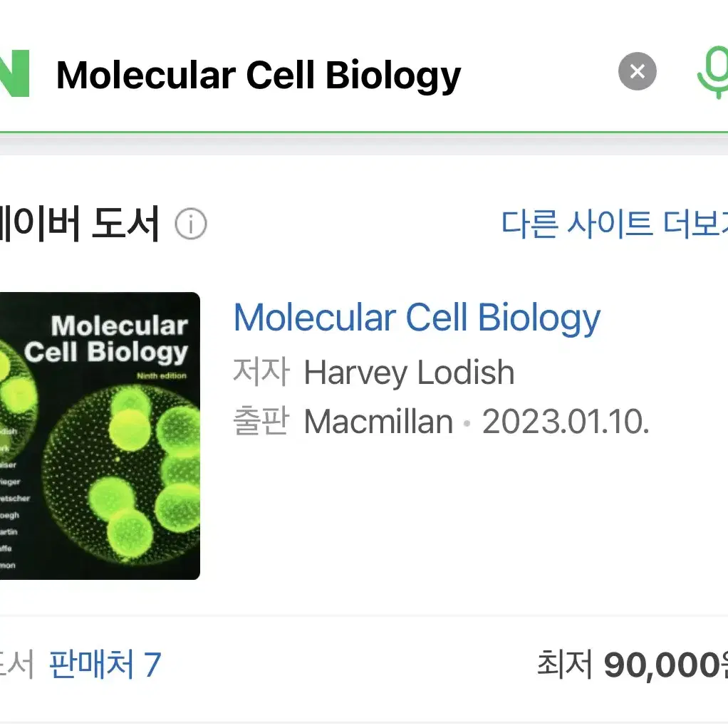Screen dimensions: 728x728
Task: Open 다른 사이트 더보기 link
Action: click(614, 224)
